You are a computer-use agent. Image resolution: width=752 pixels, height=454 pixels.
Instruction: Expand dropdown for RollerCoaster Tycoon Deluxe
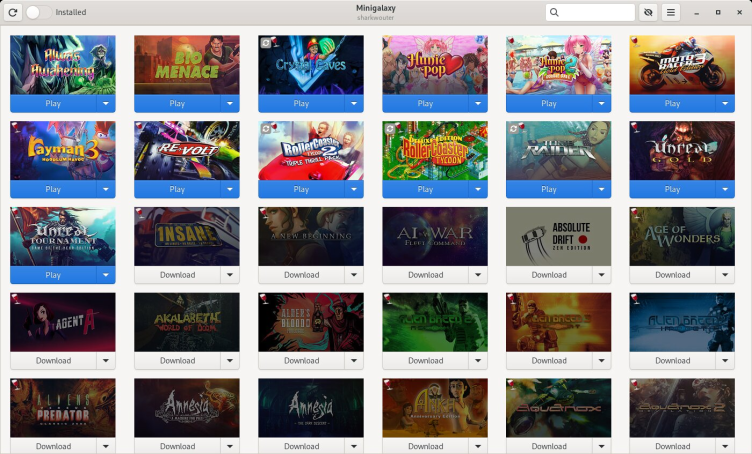pyautogui.click(x=478, y=189)
